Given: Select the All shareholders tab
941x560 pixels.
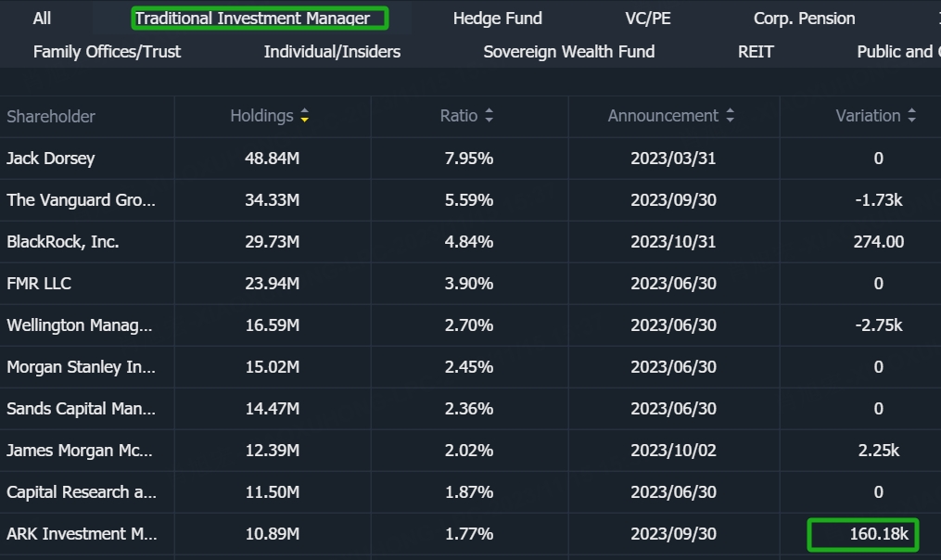Looking at the screenshot, I should coord(42,19).
